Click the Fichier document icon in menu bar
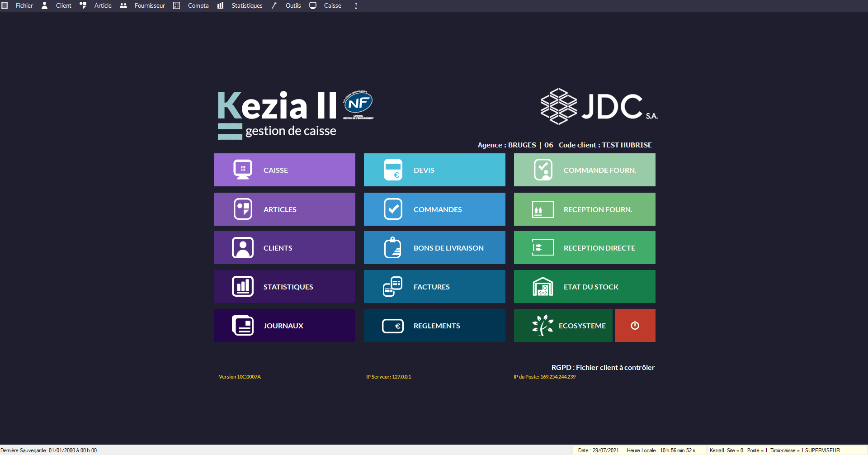The width and height of the screenshot is (868, 455). click(5, 5)
